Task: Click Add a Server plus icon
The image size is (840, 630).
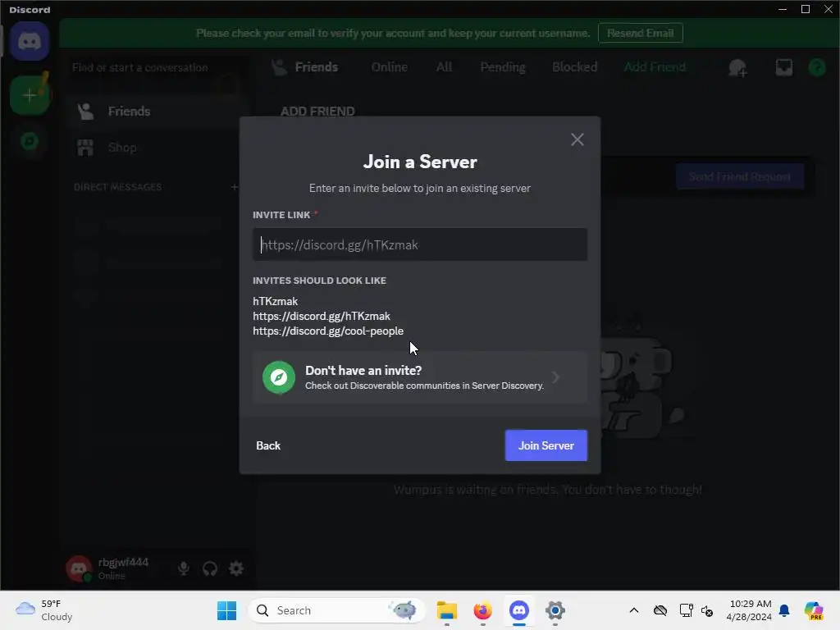Action: click(30, 95)
